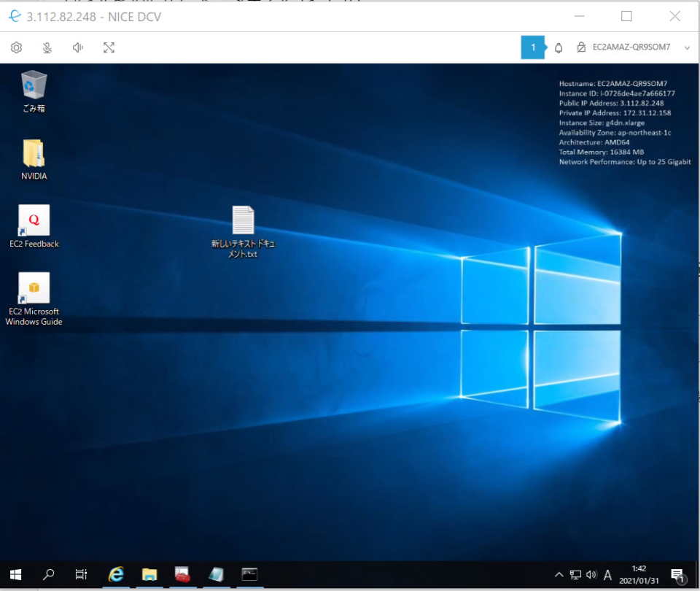Launch Internet Explorer from the taskbar

[x=115, y=574]
